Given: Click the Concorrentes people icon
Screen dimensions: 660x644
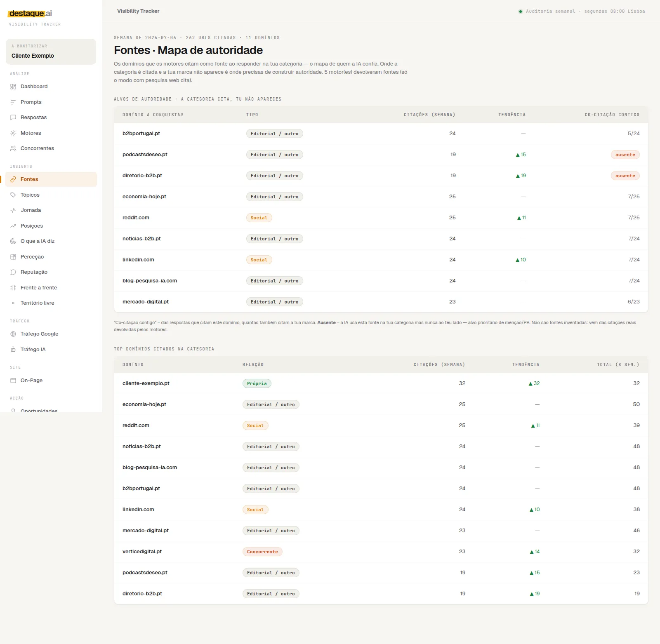Looking at the screenshot, I should click(13, 148).
